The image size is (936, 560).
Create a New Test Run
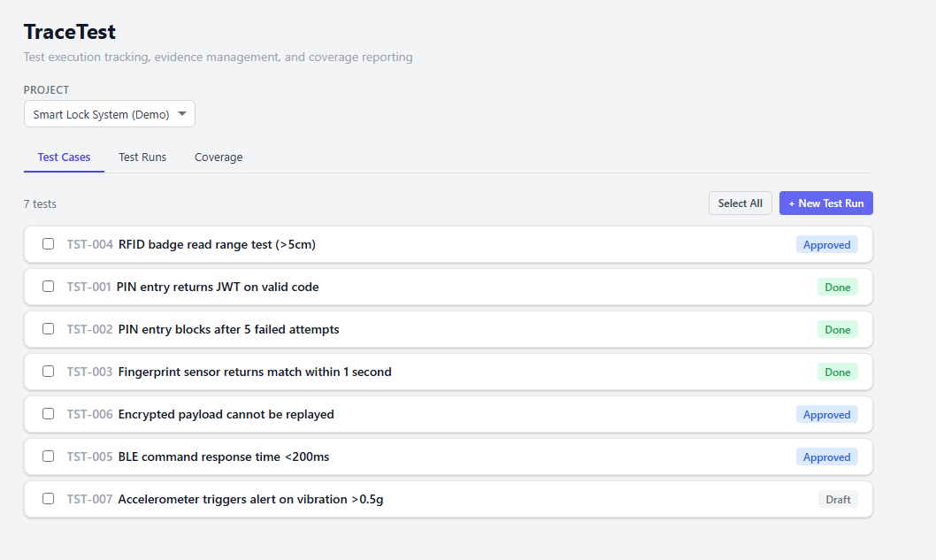tap(826, 203)
